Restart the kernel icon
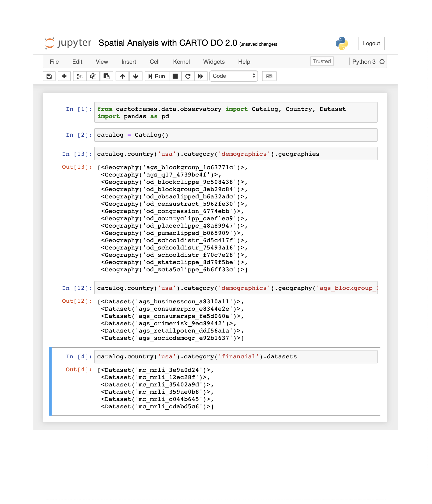This screenshot has height=504, width=432. click(x=188, y=76)
